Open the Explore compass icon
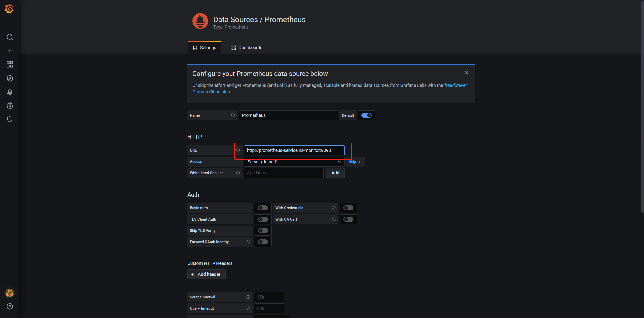Image resolution: width=644 pixels, height=318 pixels. tap(10, 78)
